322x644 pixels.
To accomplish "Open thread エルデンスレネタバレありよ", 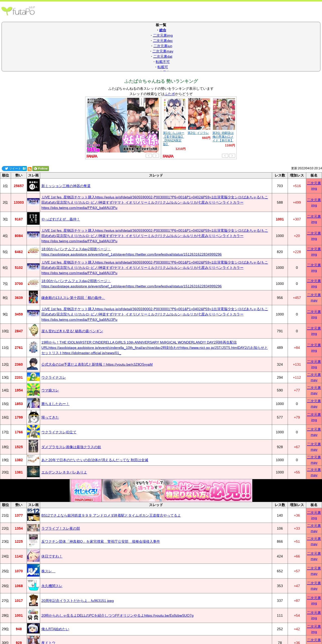I will point(64,472).
